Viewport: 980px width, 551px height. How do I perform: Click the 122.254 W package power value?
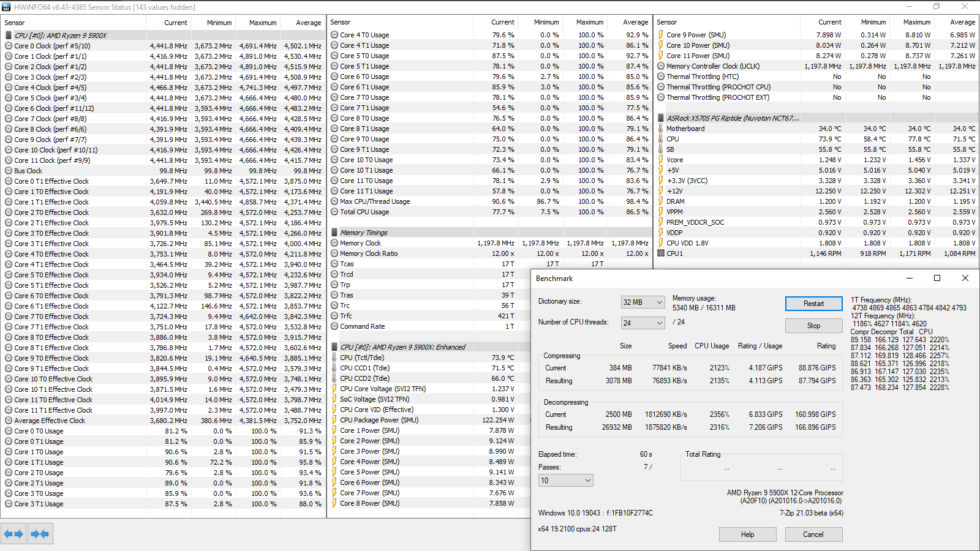point(498,420)
